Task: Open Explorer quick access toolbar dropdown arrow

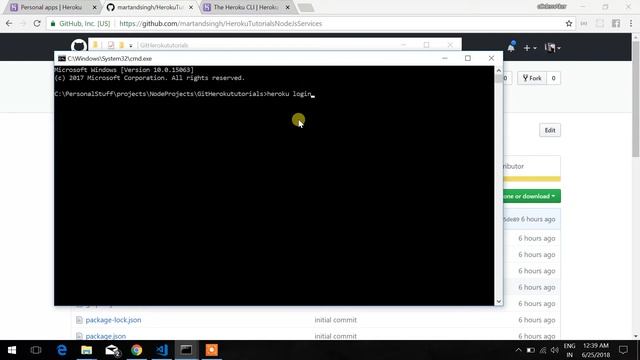Action: click(x=131, y=45)
